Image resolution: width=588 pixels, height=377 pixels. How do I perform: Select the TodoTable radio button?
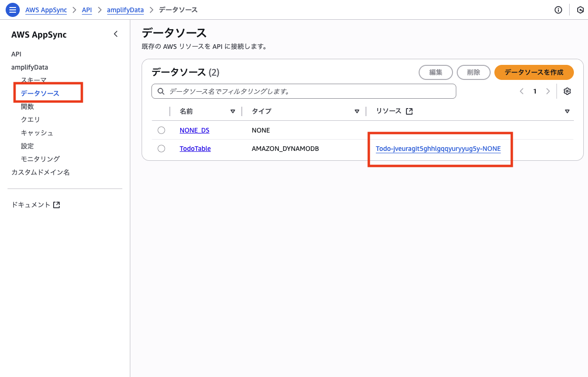point(161,149)
